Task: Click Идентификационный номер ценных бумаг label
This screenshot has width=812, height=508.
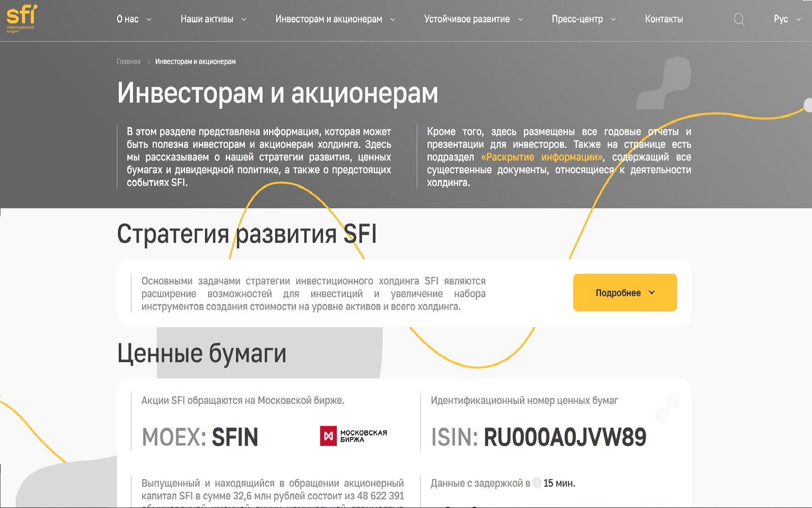Action: coord(524,400)
